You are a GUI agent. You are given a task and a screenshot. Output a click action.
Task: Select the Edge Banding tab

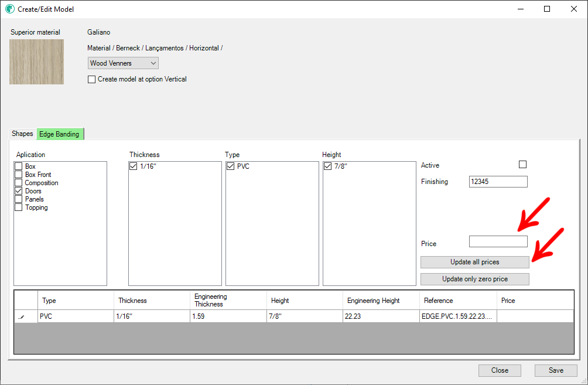tap(59, 134)
